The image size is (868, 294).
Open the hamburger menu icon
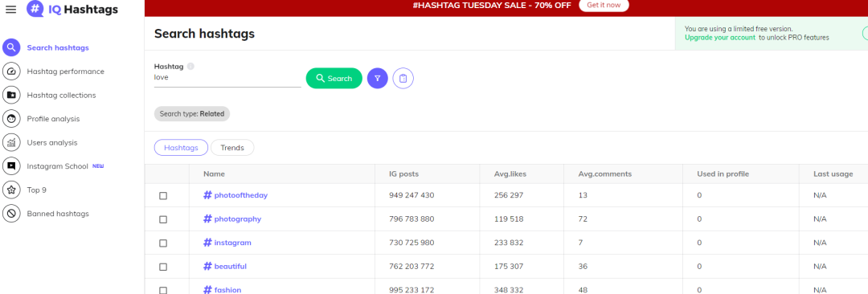10,10
